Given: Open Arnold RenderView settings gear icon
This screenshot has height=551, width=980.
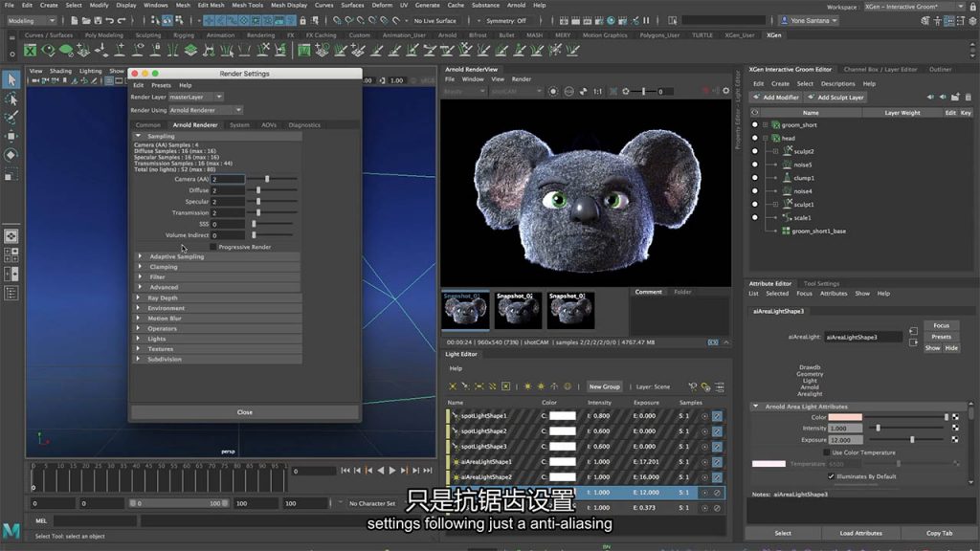Looking at the screenshot, I should (x=725, y=91).
